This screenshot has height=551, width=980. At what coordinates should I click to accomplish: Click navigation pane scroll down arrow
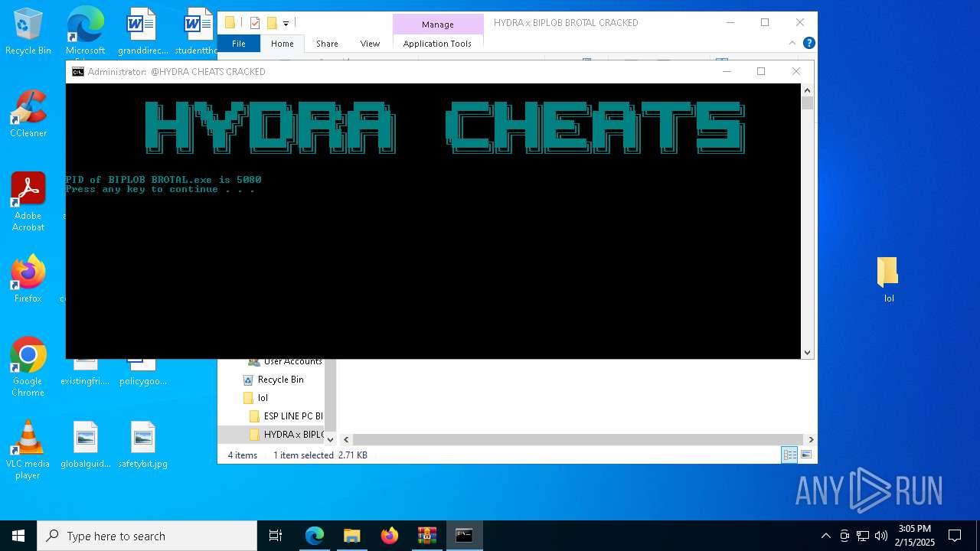point(330,440)
